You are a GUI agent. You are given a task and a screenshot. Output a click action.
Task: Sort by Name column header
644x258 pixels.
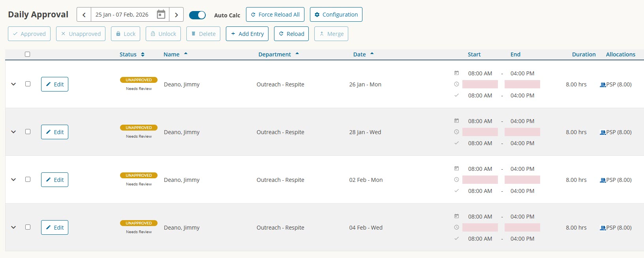pos(175,54)
